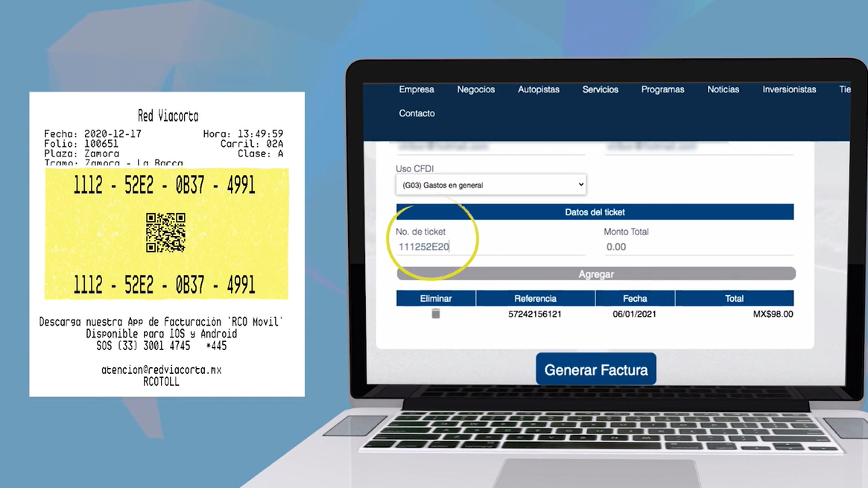Click the Hora: 13:49:59 text on receipt
868x488 pixels.
[243, 134]
